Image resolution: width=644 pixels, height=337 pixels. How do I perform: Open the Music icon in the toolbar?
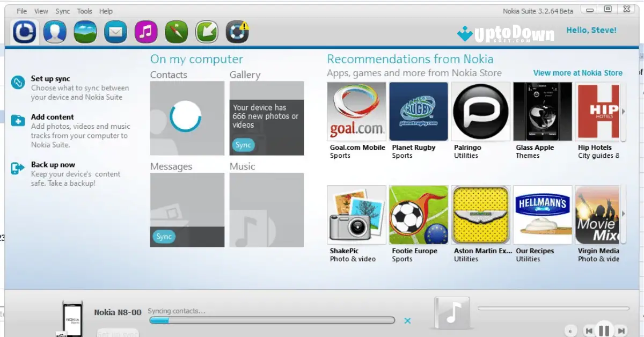click(146, 32)
